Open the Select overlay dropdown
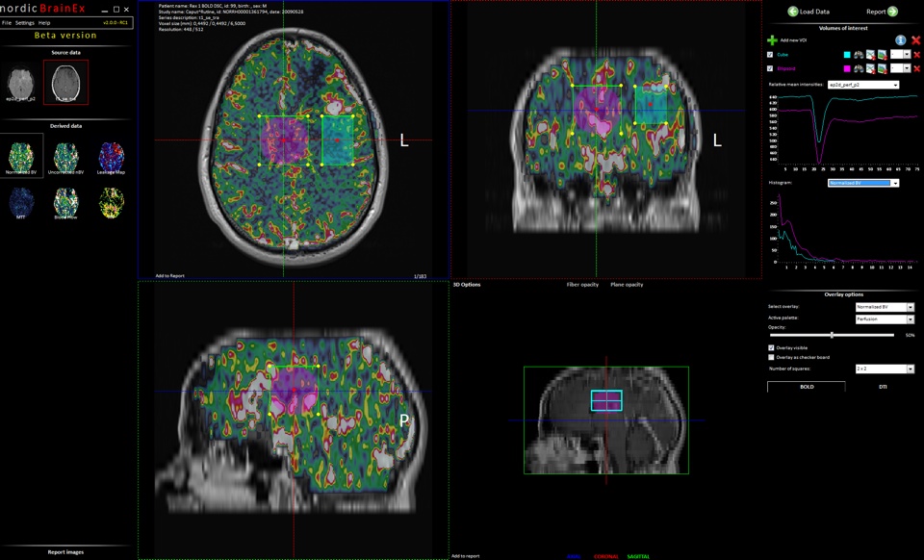 pyautogui.click(x=885, y=307)
